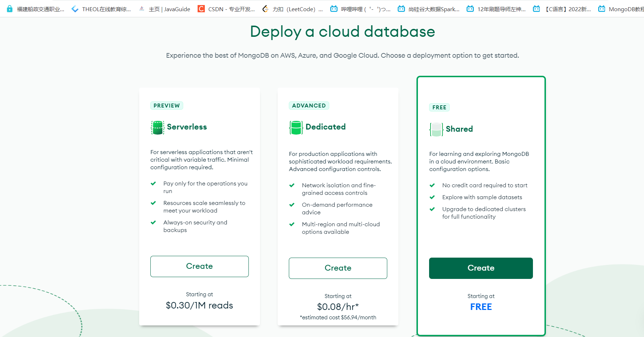Screen dimensions: 644x337
Task: Open the 福建船政交通职业 bookmark lock icon
Action: point(10,9)
